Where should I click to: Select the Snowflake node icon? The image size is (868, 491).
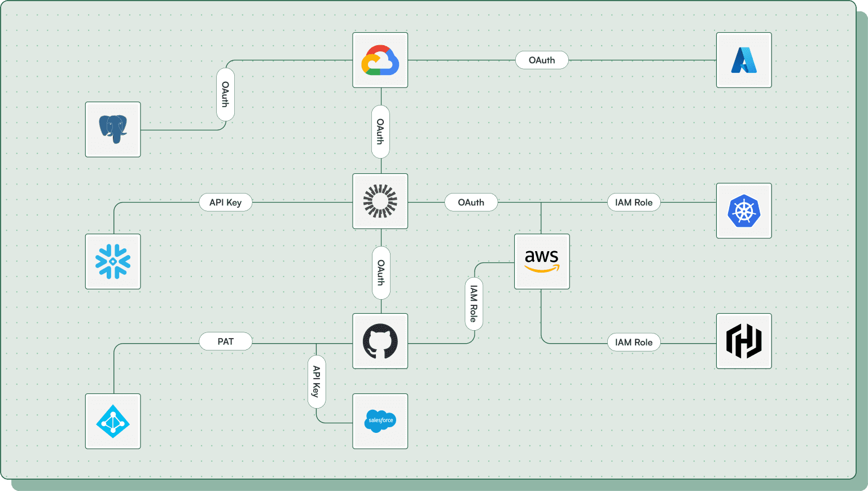113,261
